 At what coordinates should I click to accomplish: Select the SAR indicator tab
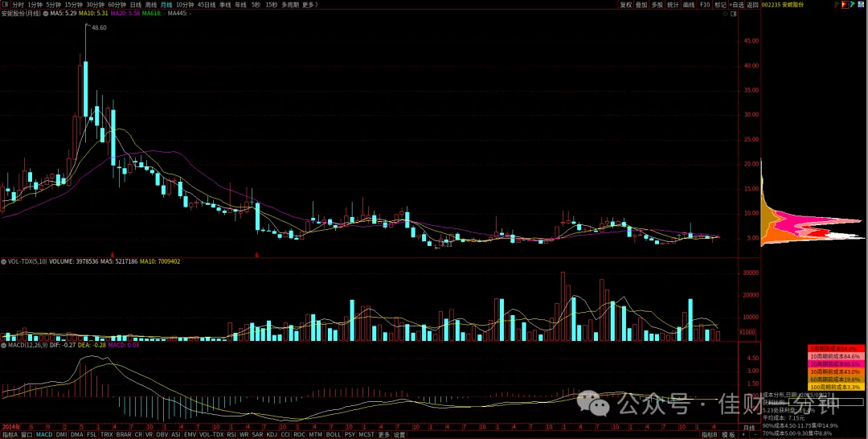[x=257, y=434]
